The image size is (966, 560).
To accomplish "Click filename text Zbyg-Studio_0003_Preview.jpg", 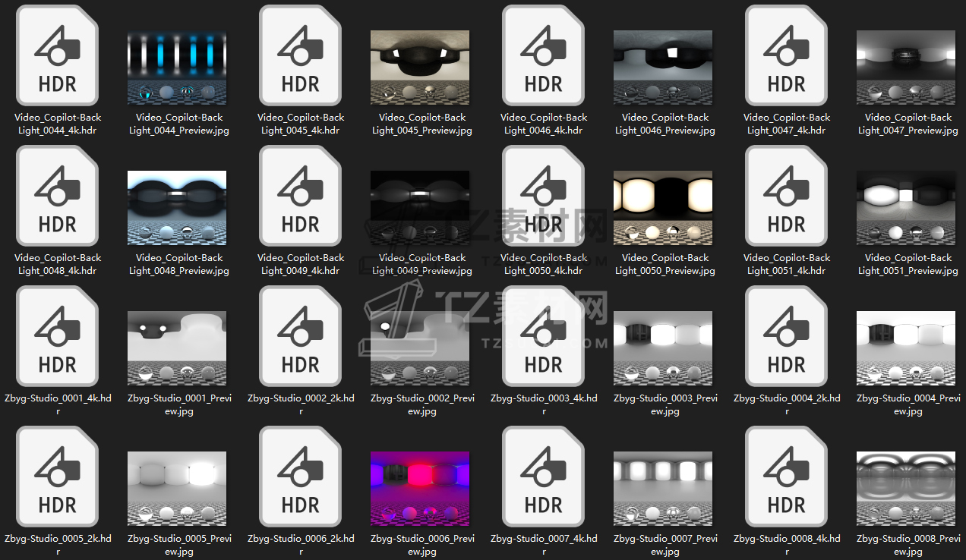I will (665, 404).
